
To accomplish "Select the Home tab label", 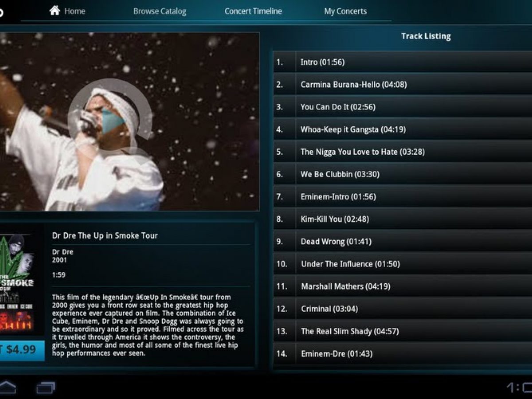I will click(x=75, y=11).
